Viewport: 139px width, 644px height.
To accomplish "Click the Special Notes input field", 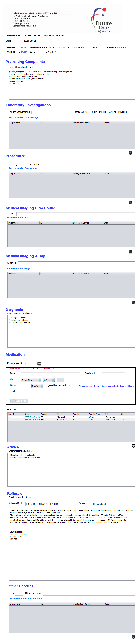I will (113, 374).
